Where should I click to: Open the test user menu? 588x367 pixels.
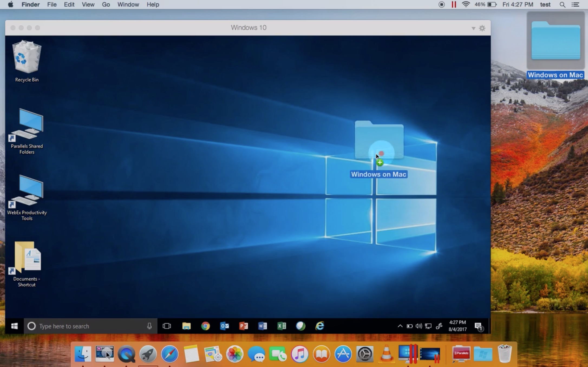tap(545, 5)
